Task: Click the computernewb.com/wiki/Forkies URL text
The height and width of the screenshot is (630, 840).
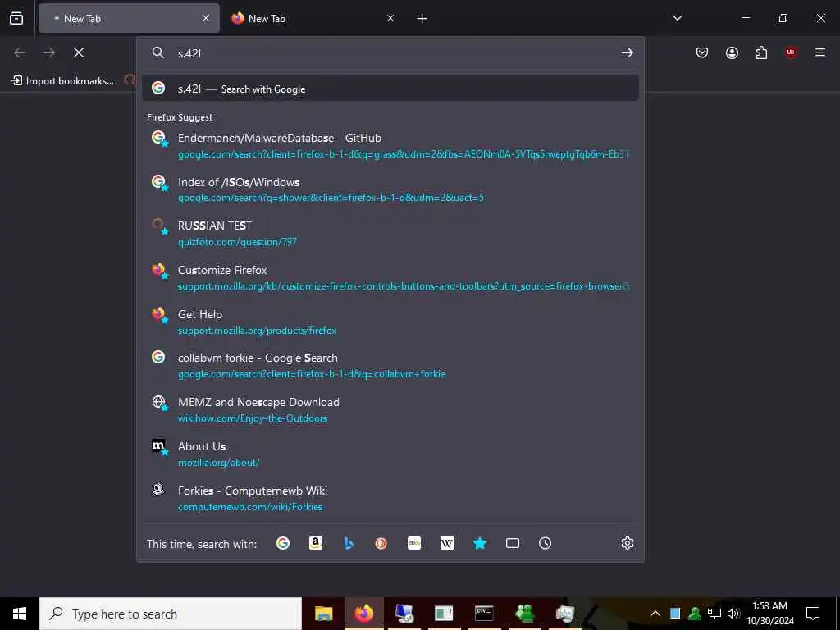Action: (250, 507)
